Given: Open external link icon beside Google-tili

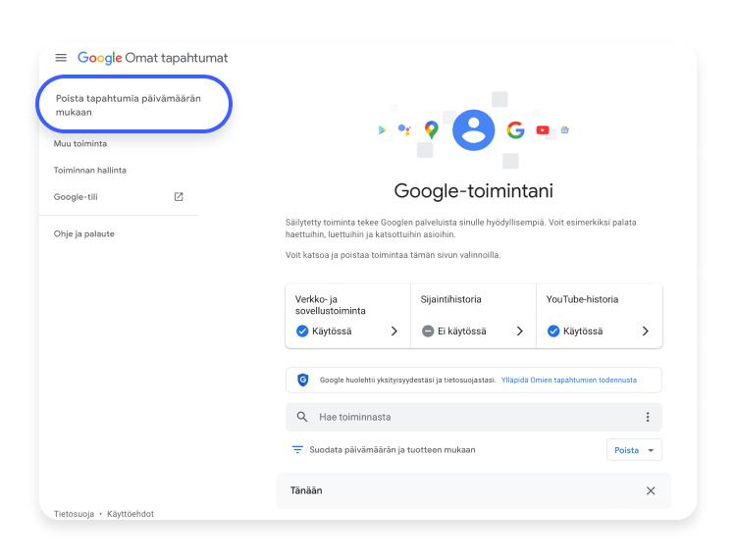Looking at the screenshot, I should click(179, 197).
